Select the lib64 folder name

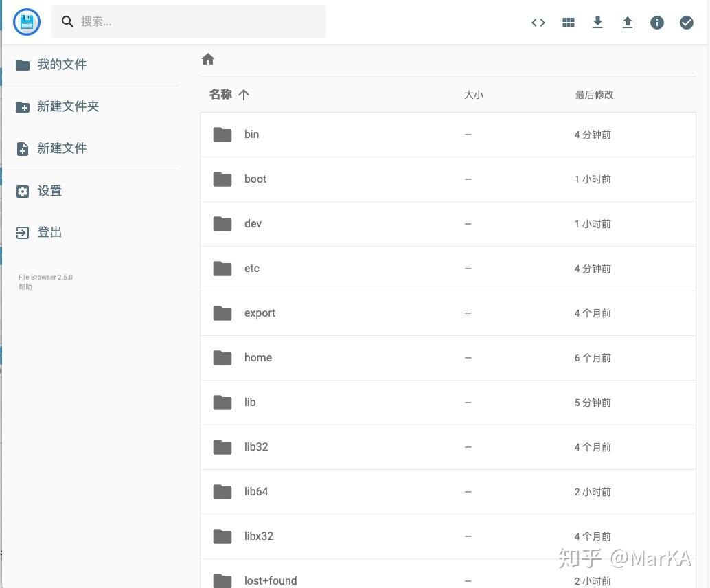click(256, 491)
